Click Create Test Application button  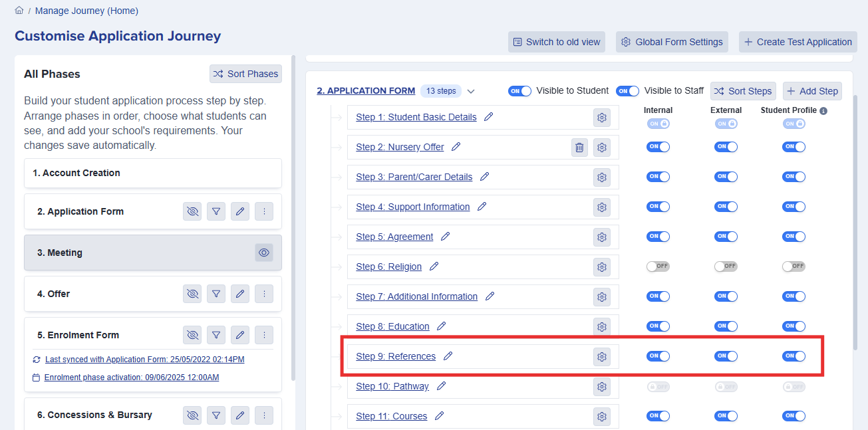pyautogui.click(x=797, y=42)
